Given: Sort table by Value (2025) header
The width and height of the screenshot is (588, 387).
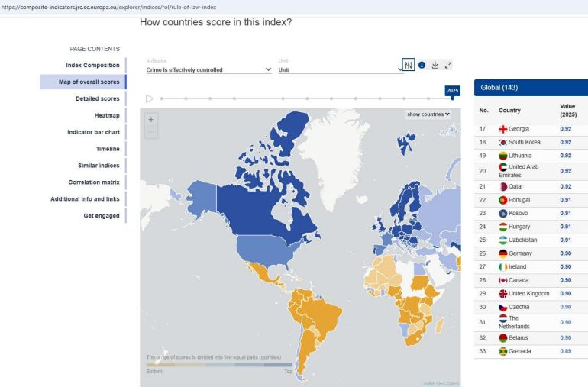Looking at the screenshot, I should (567, 110).
